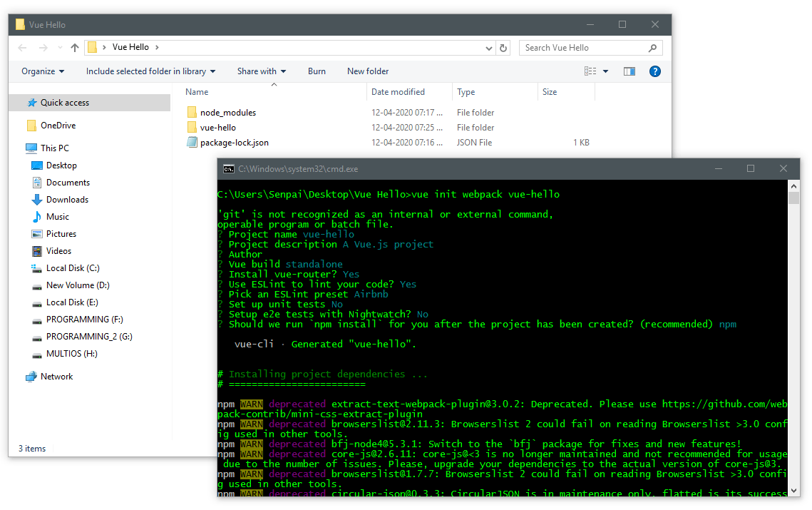Screen dimensions: 812x510
Task: Click vue-hello date modified cell
Action: click(x=407, y=128)
